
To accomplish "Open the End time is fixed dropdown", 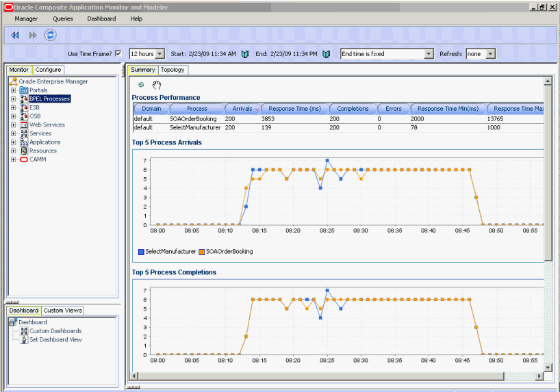I will (429, 54).
